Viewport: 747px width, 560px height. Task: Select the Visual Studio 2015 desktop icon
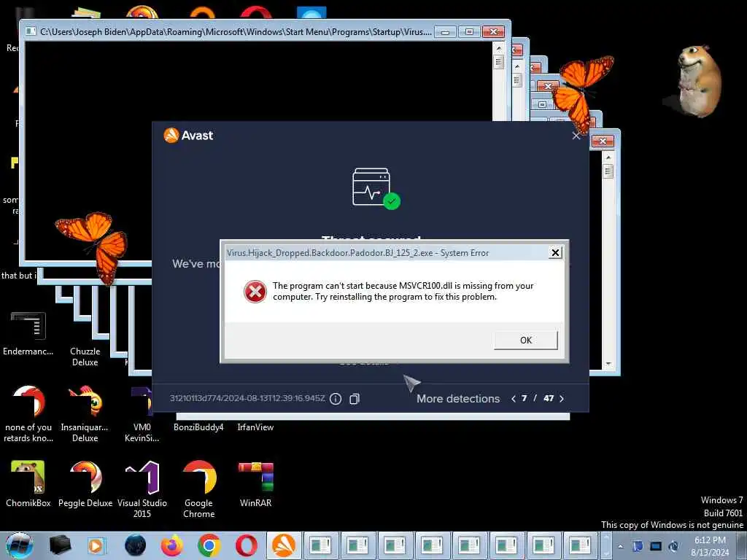[x=142, y=489]
